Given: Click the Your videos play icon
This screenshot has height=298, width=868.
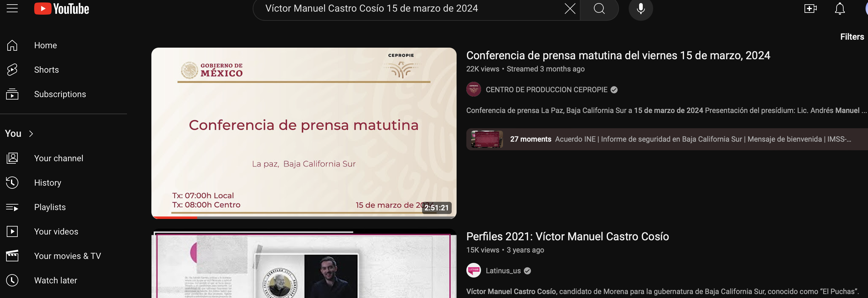Looking at the screenshot, I should point(12,231).
